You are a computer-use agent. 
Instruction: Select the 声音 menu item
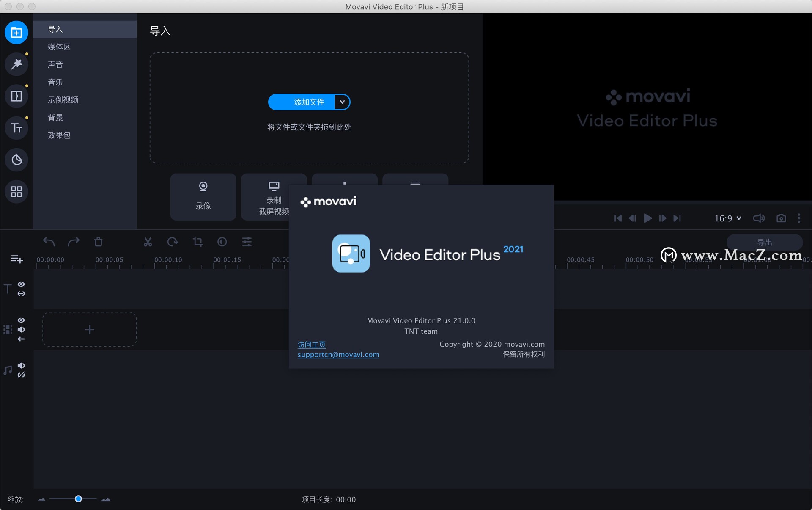click(85, 64)
